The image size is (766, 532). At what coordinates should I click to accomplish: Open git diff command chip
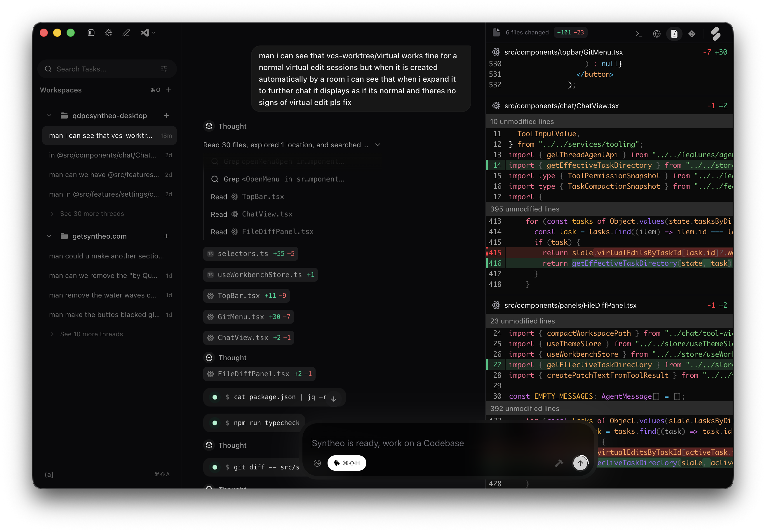pos(254,467)
